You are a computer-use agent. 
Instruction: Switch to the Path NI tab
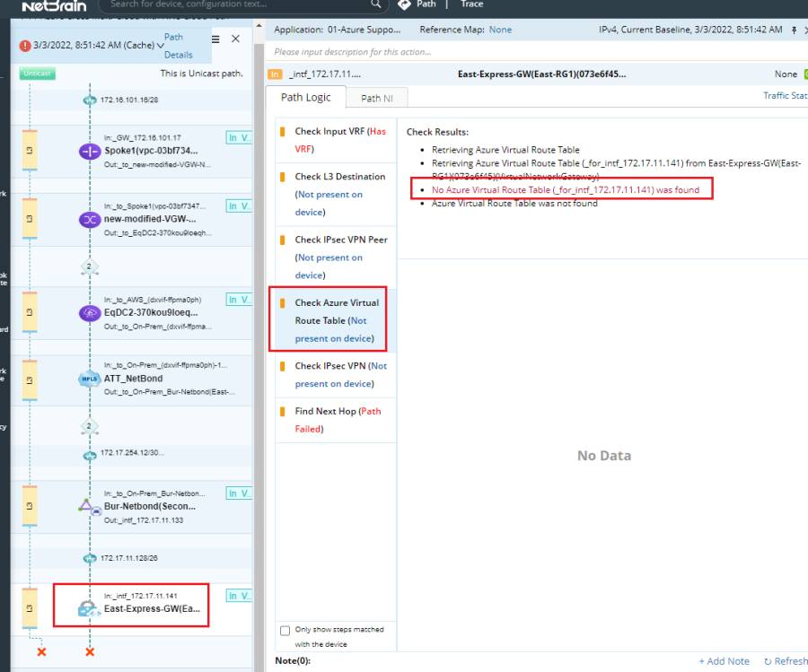click(377, 98)
